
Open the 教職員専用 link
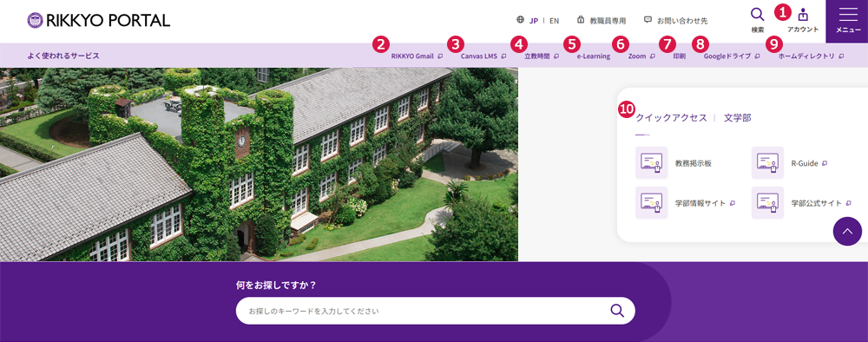click(608, 21)
